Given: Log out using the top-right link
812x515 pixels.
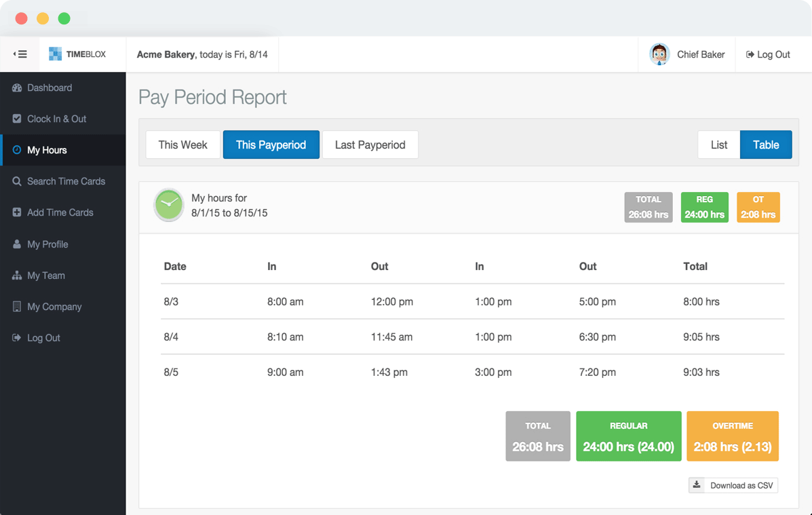Looking at the screenshot, I should (x=767, y=54).
